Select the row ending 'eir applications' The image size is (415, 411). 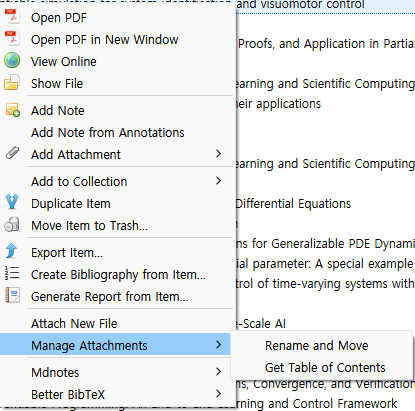click(326, 104)
